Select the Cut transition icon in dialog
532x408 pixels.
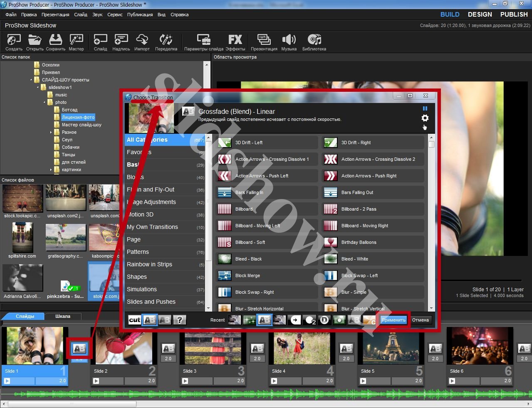tap(135, 320)
